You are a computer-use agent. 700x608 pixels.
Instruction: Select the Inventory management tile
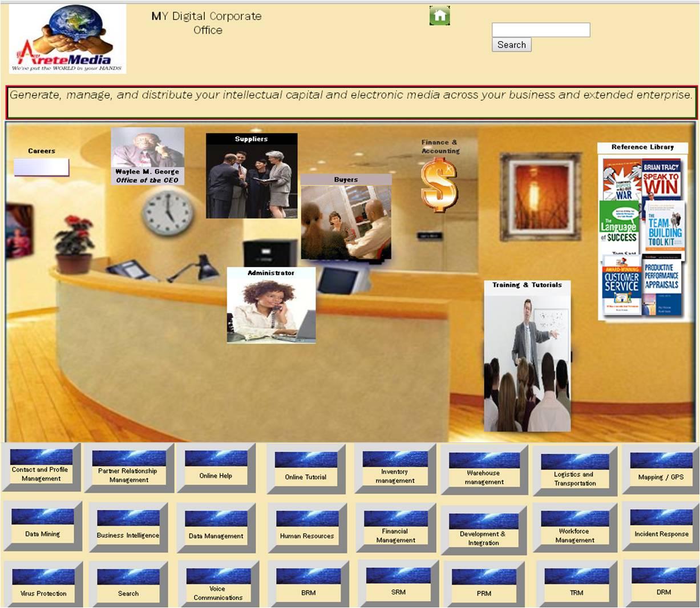[395, 470]
